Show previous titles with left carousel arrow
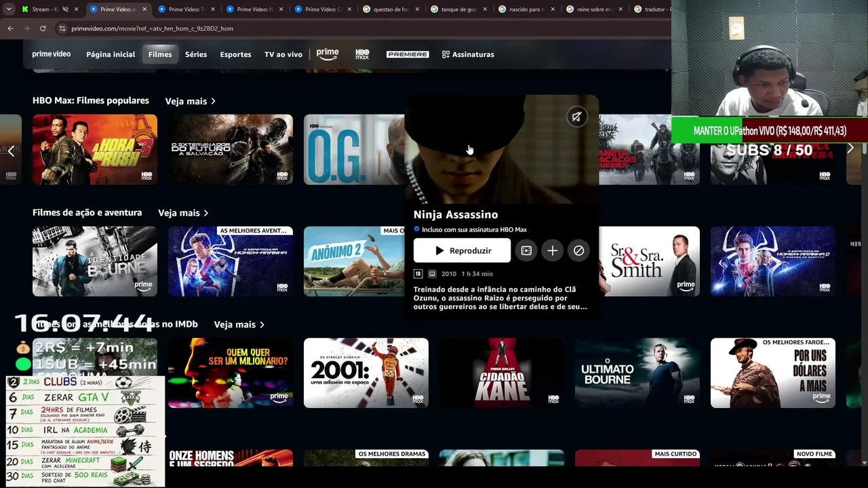The width and height of the screenshot is (868, 488). (x=11, y=150)
